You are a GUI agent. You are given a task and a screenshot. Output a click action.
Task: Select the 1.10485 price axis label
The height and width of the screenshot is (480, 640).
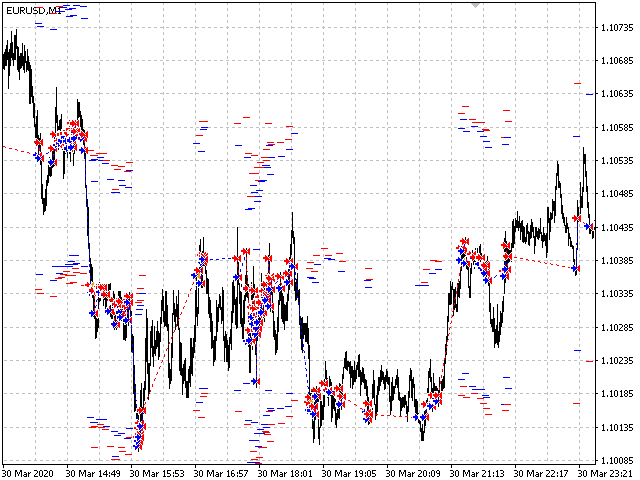(617, 193)
